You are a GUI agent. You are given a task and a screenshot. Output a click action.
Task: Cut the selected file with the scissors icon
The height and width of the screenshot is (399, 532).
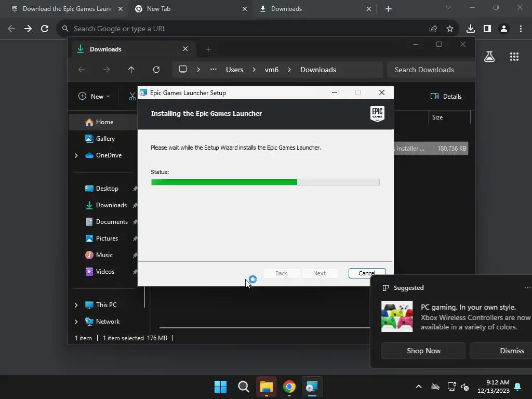click(x=132, y=96)
